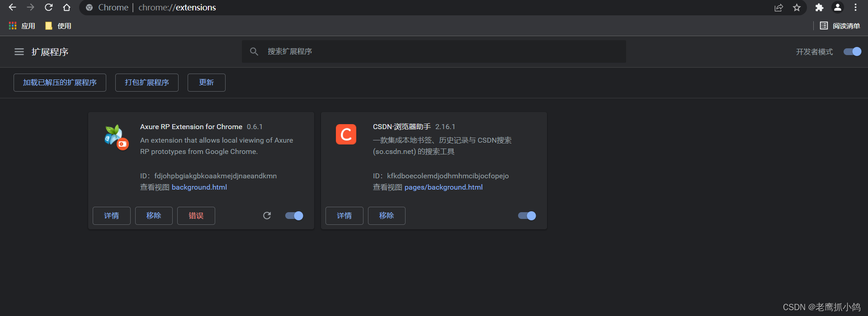
Task: Disable the CSDN·浏览器助手 toggle
Action: pyautogui.click(x=527, y=216)
